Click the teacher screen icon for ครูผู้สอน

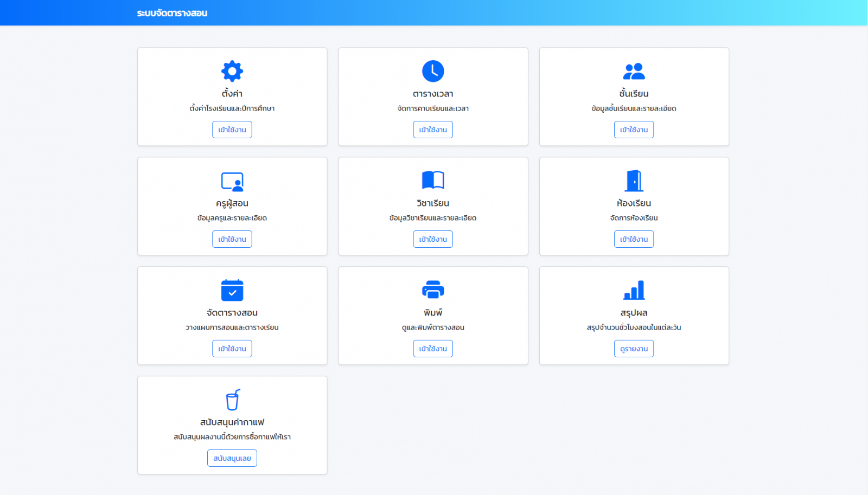pyautogui.click(x=232, y=182)
